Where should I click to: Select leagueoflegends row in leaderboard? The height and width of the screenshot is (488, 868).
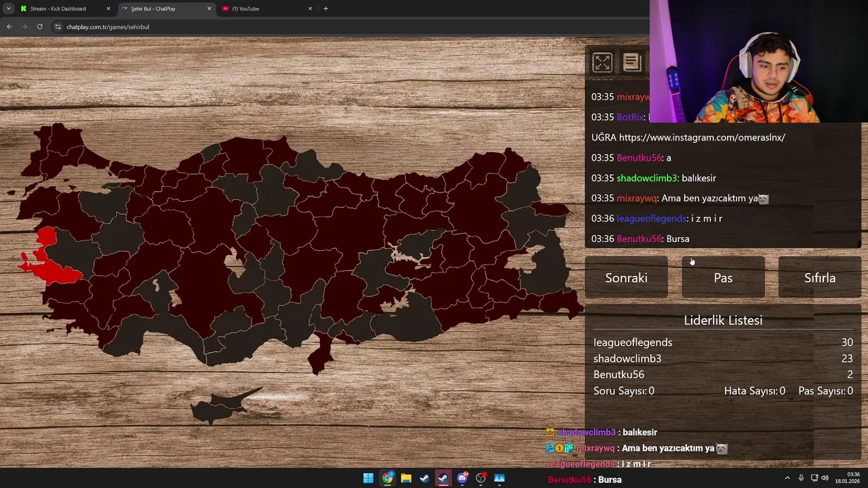723,342
